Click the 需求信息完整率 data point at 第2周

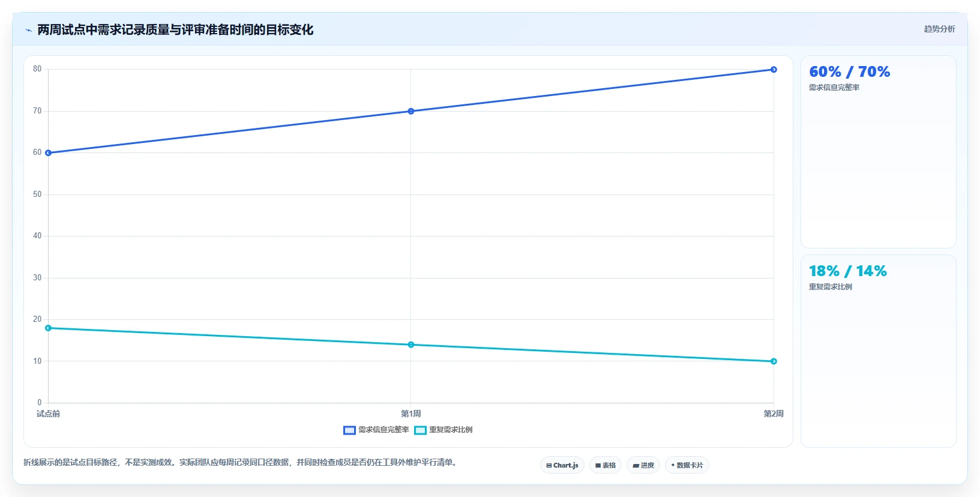(774, 70)
